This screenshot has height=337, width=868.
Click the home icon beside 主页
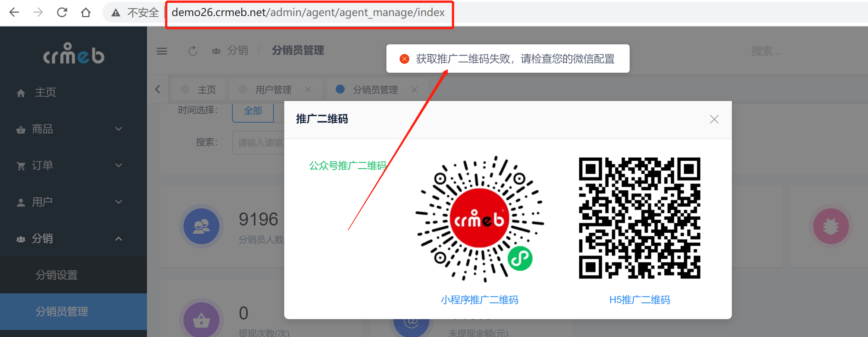(21, 93)
